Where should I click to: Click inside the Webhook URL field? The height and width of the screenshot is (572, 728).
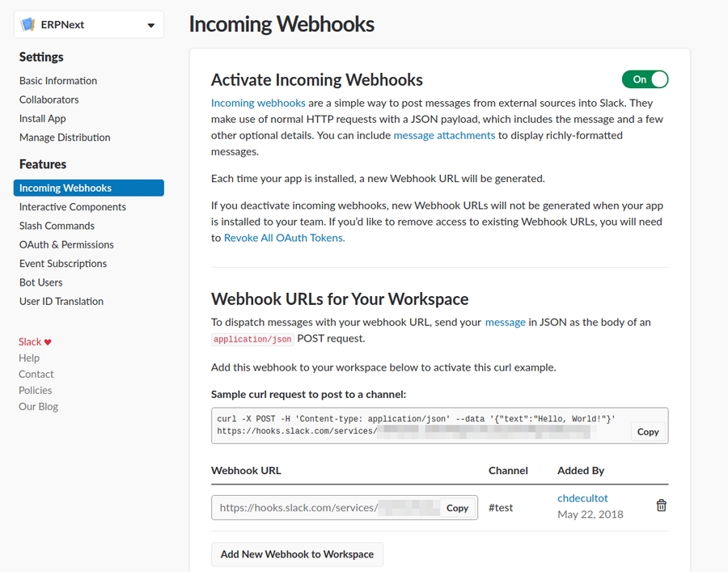[324, 508]
